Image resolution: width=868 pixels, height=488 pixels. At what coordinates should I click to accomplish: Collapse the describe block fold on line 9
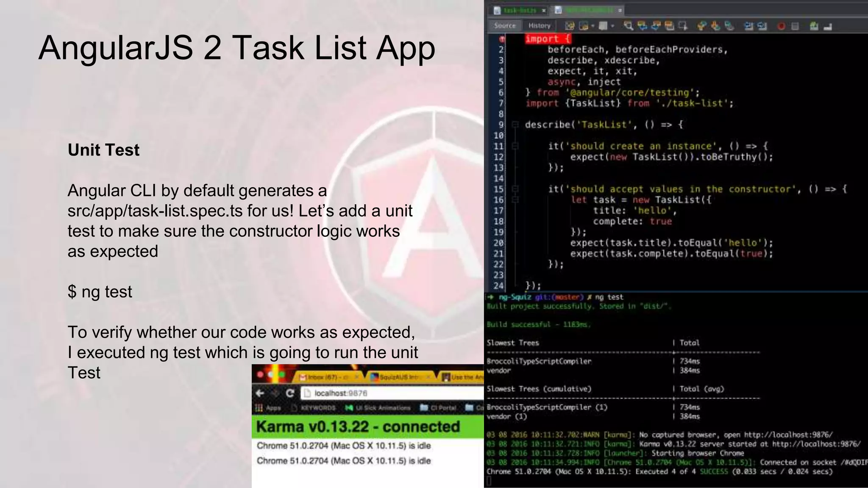coord(515,125)
